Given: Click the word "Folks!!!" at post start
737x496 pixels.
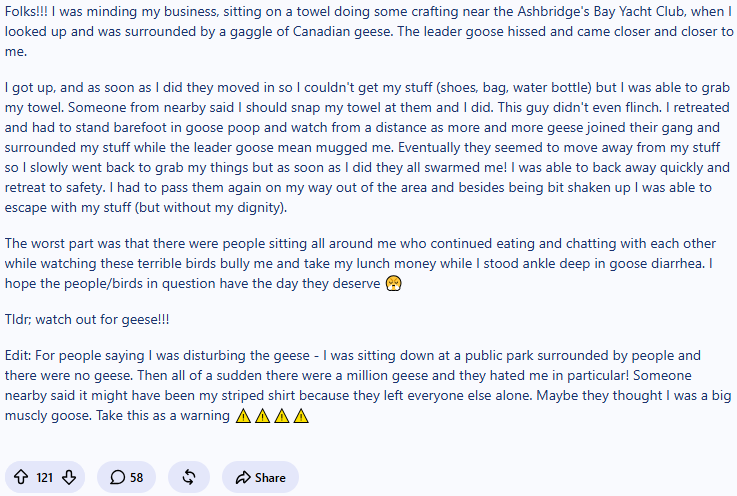Looking at the screenshot, I should pyautogui.click(x=26, y=11).
